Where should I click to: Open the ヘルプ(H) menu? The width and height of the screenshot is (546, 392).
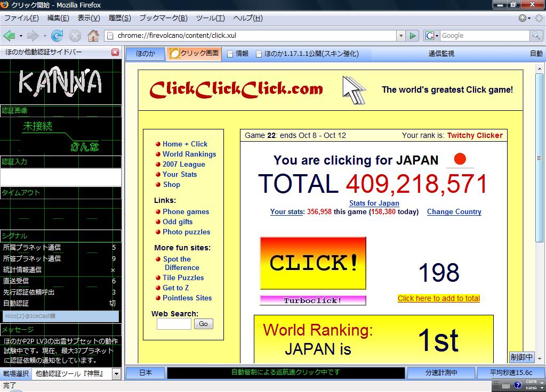pos(248,18)
